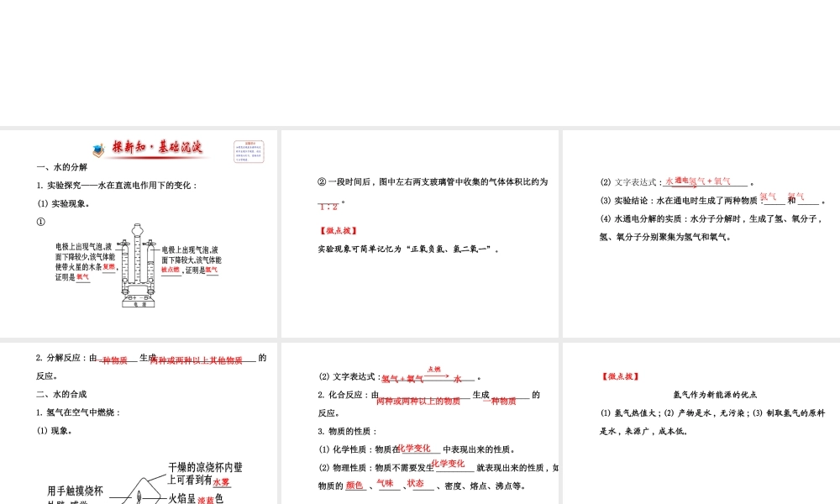
Task: Click the line (3) 实验结论
Action: click(712, 200)
